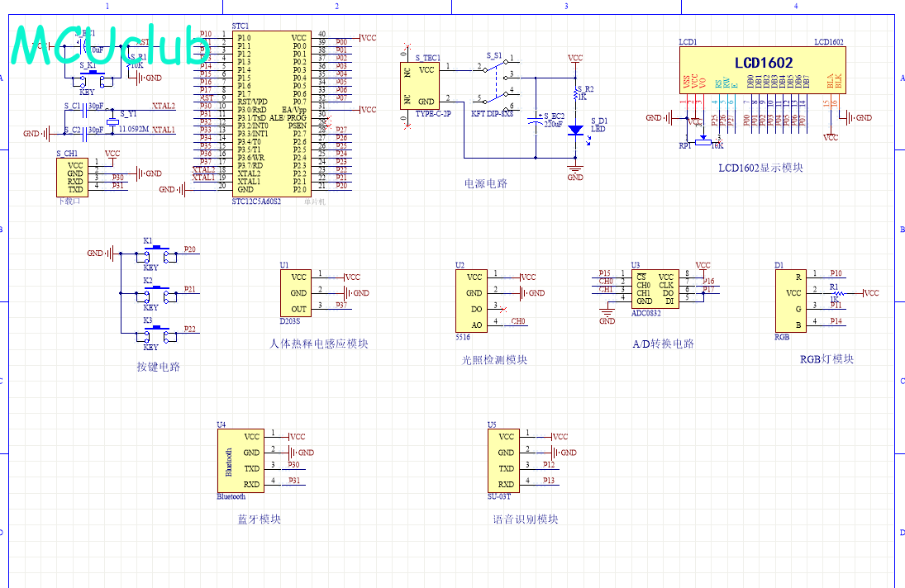905x588 pixels.
Task: Select the Bluetooth module U4 symbol
Action: pyautogui.click(x=241, y=460)
